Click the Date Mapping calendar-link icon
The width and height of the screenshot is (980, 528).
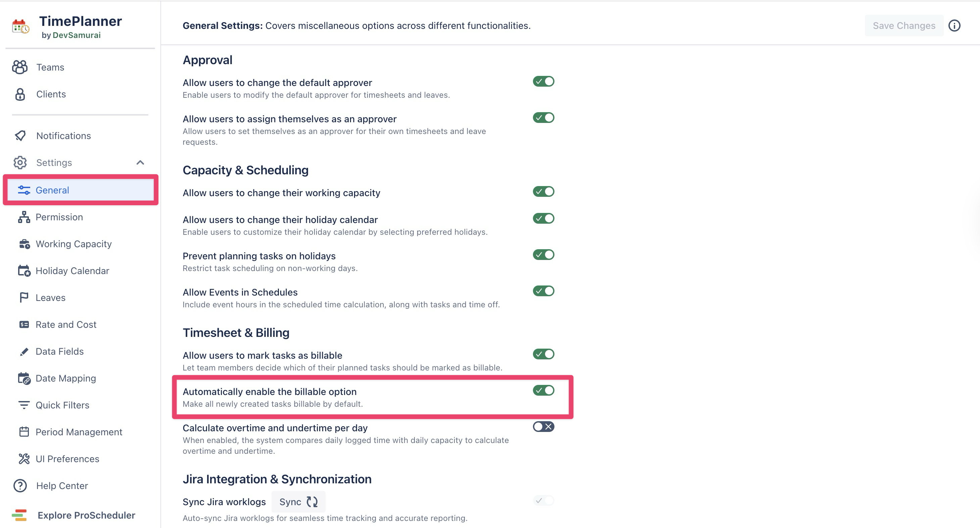click(24, 379)
